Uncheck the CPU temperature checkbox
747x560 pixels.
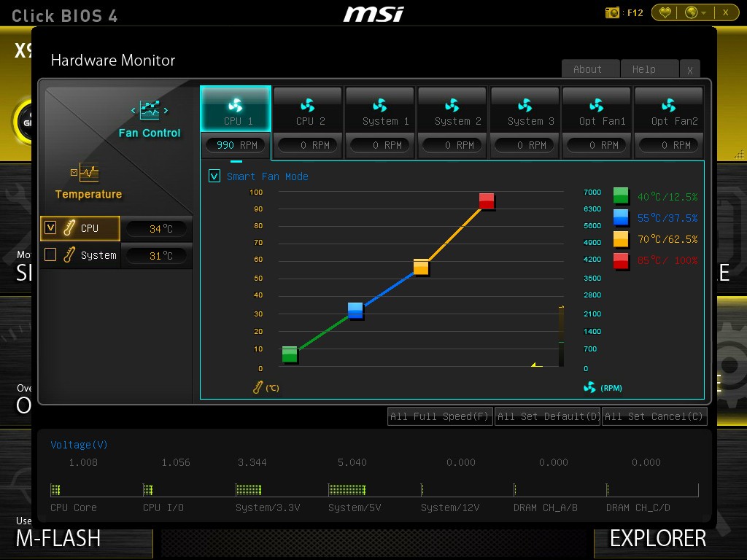pos(50,228)
